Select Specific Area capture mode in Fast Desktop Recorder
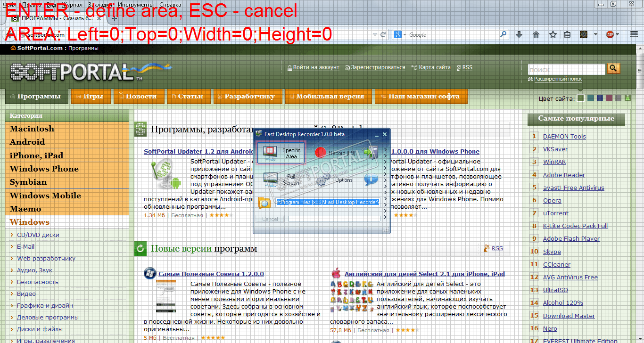This screenshot has width=644, height=343. pos(281,153)
